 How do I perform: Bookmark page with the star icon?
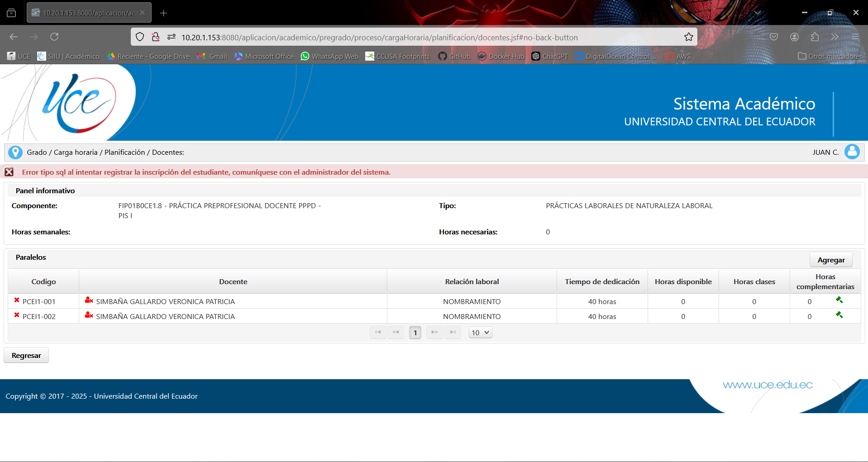tap(688, 37)
